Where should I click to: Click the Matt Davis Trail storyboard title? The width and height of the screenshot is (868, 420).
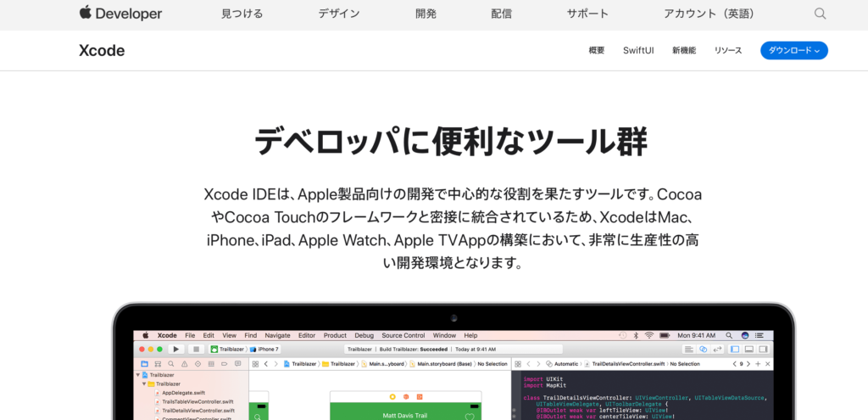404,416
